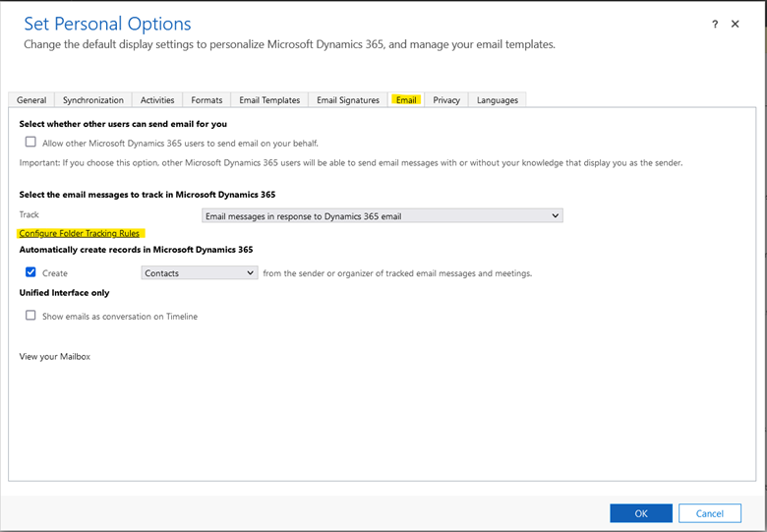This screenshot has height=532, width=767.
Task: Click the help question mark icon
Action: click(x=715, y=25)
